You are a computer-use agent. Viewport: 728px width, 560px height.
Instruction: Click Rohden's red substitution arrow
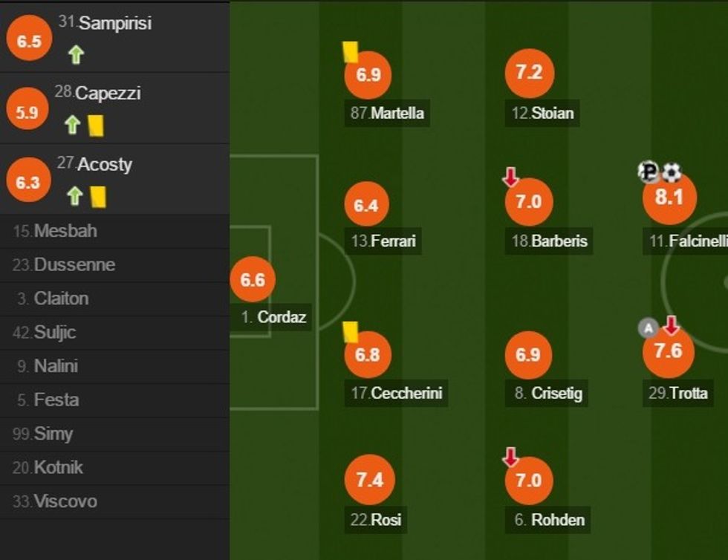[510, 457]
